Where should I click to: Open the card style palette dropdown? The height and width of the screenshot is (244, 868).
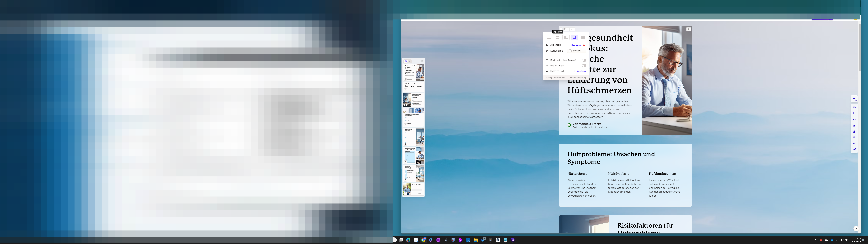pos(566,29)
